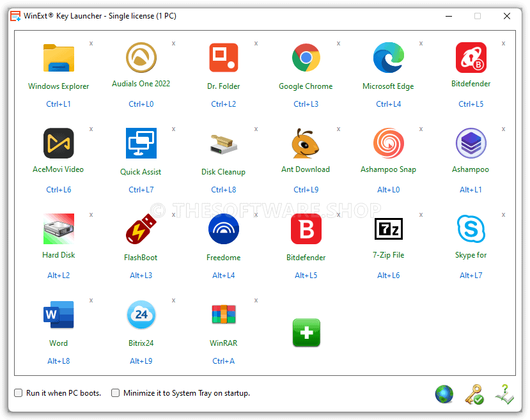Edit the Ctrl+L0 hotkey link

pyautogui.click(x=141, y=104)
